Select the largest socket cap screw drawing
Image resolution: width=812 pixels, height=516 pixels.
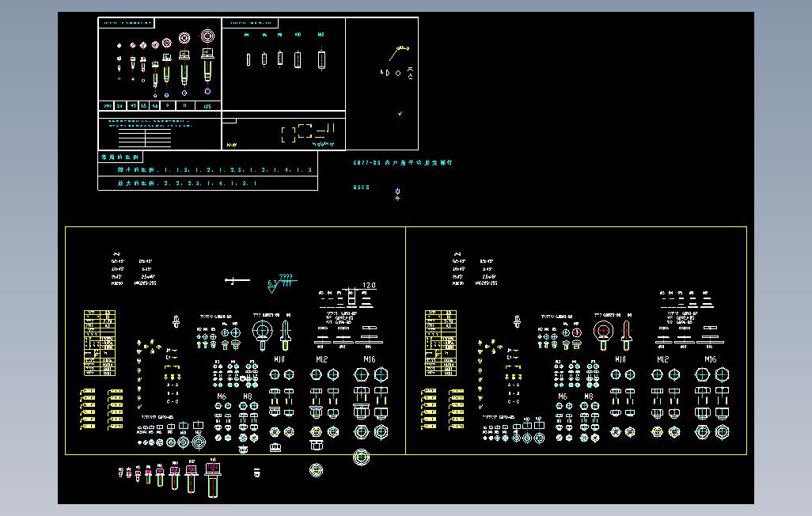click(207, 63)
